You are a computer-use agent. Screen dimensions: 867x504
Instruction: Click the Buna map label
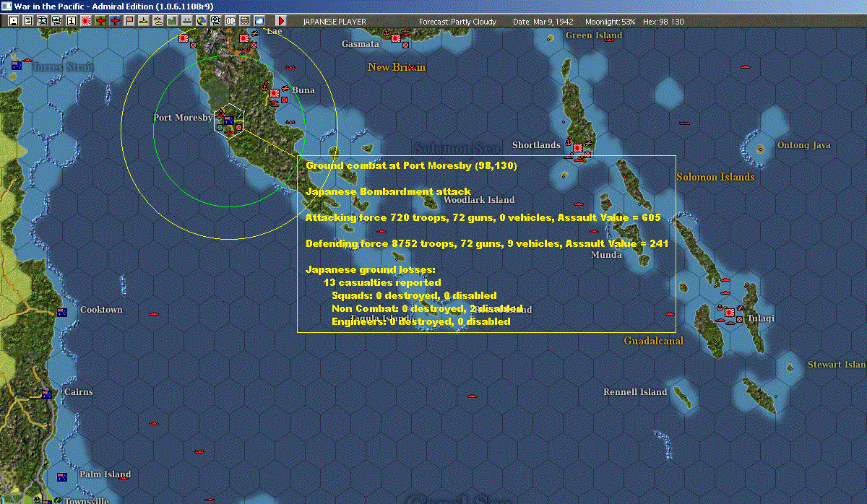[303, 90]
